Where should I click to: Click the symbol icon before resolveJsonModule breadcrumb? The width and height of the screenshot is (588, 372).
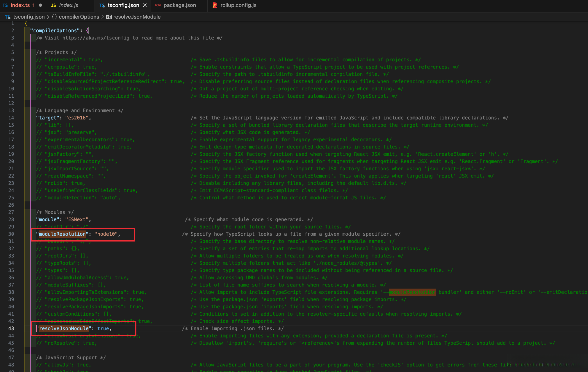109,17
